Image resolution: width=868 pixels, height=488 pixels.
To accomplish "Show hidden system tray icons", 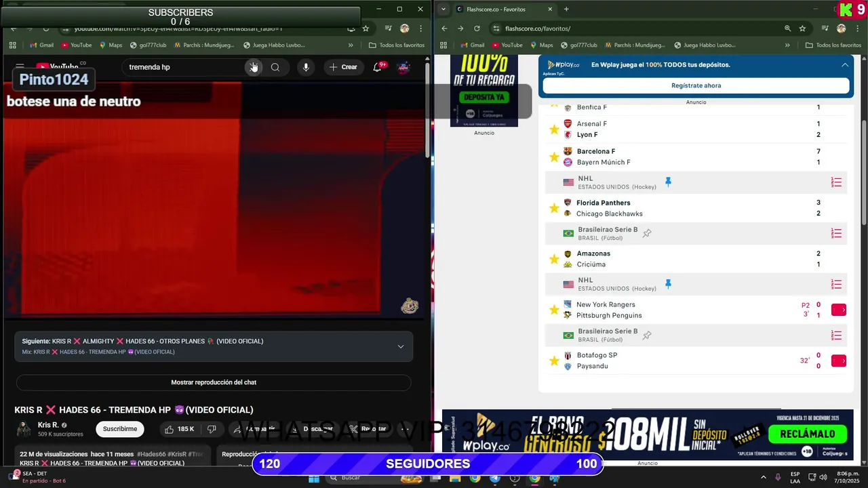I will 763,478.
